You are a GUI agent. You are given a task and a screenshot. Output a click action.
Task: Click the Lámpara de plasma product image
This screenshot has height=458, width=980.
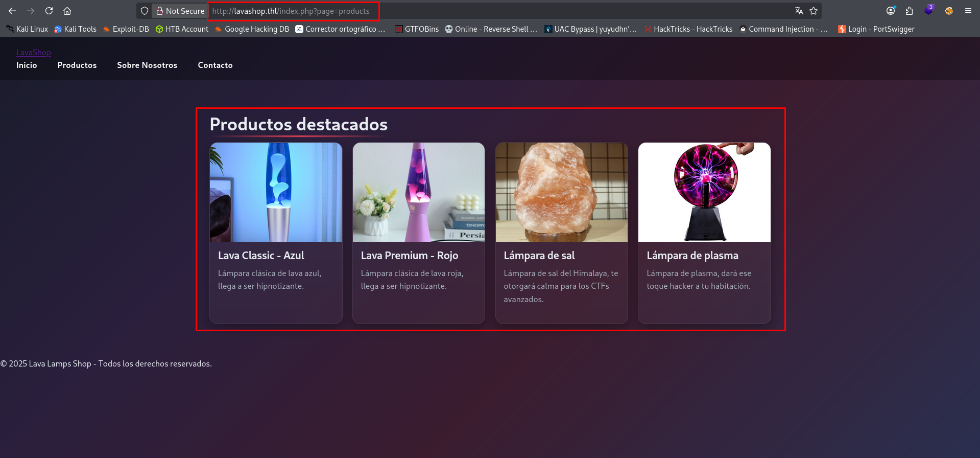coord(704,192)
